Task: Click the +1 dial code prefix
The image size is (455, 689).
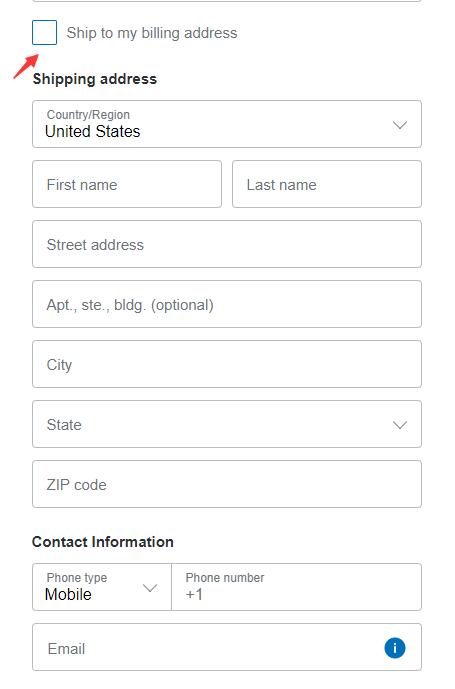Action: pyautogui.click(x=194, y=595)
